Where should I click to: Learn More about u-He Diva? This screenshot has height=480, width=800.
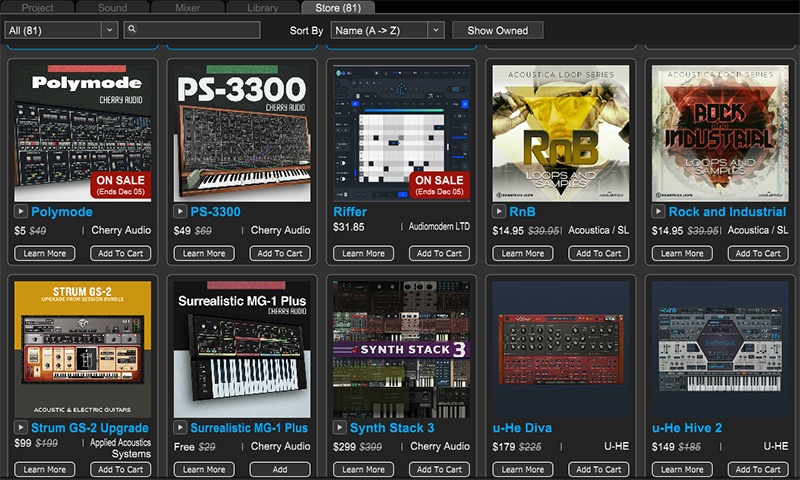pyautogui.click(x=522, y=469)
